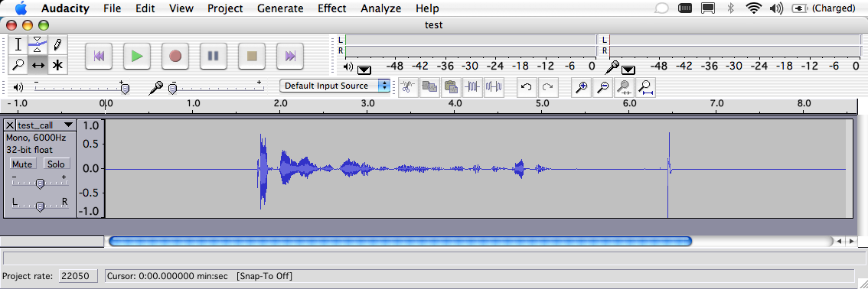Solo the test_call track
Image resolution: width=868 pixels, height=289 pixels.
point(56,164)
